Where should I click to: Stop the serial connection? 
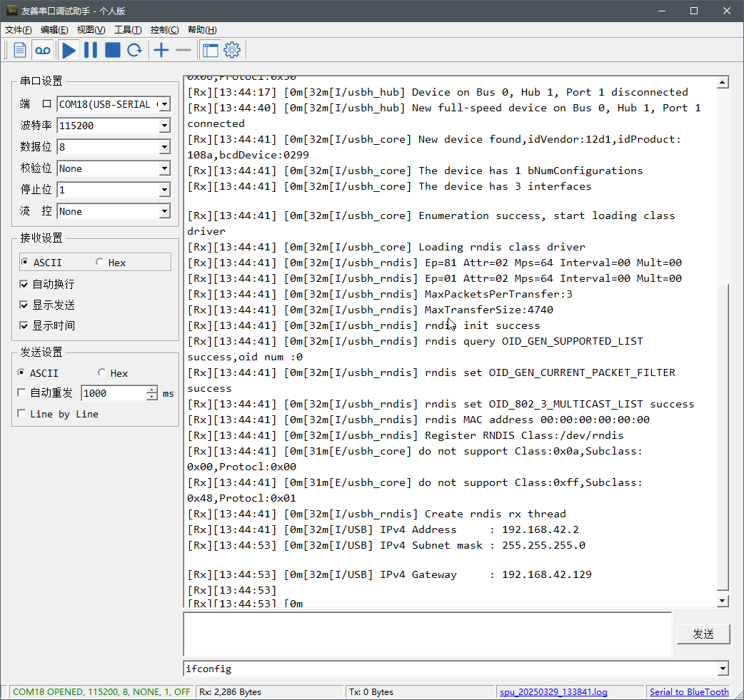(x=112, y=50)
